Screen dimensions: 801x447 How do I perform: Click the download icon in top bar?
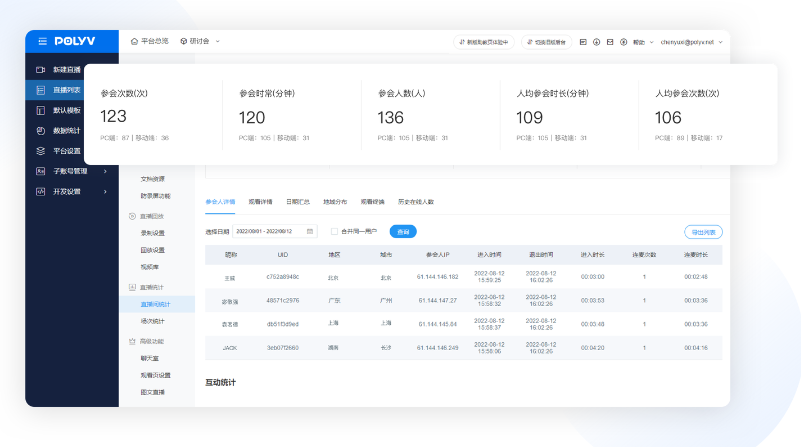(596, 42)
